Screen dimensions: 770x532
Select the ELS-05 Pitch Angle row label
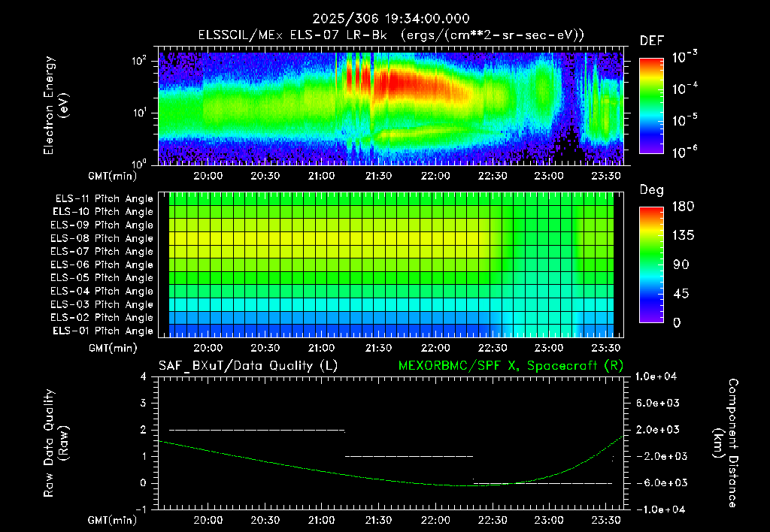point(102,278)
